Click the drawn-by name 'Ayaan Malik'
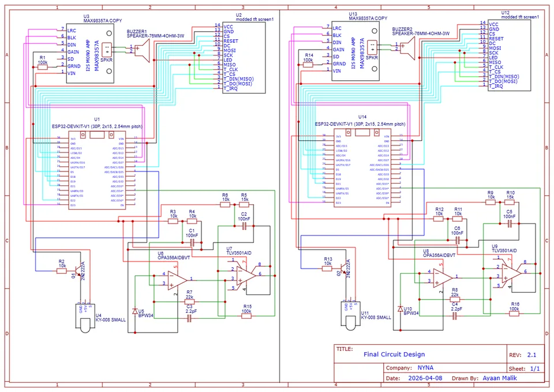Viewport: 554px width, 392px height. pos(500,378)
